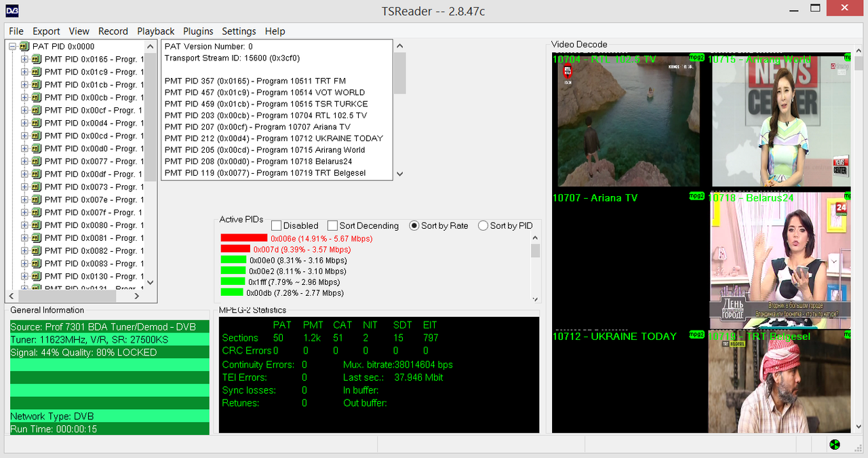Screen dimensions: 868x458
Task: Click mpg2 badge on UKRAINE TODAY thumbnail
Action: click(697, 335)
